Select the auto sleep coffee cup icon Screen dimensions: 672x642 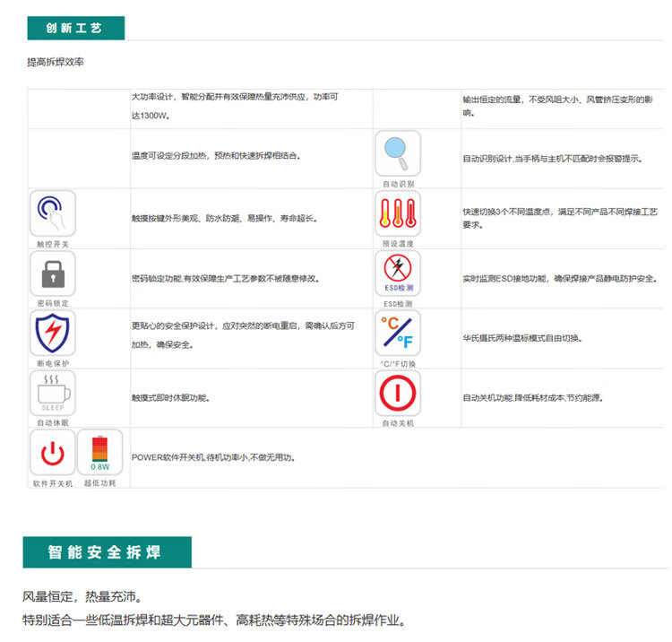pyautogui.click(x=52, y=393)
